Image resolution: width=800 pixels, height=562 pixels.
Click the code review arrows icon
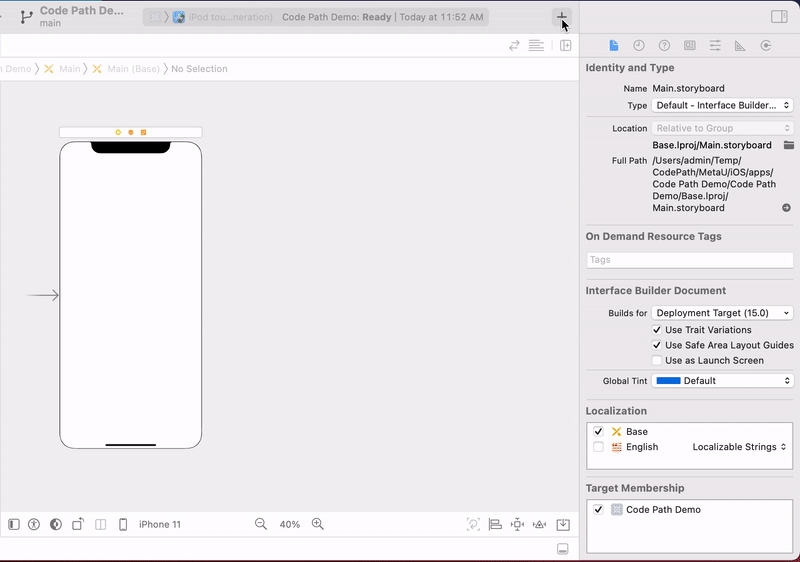point(514,46)
